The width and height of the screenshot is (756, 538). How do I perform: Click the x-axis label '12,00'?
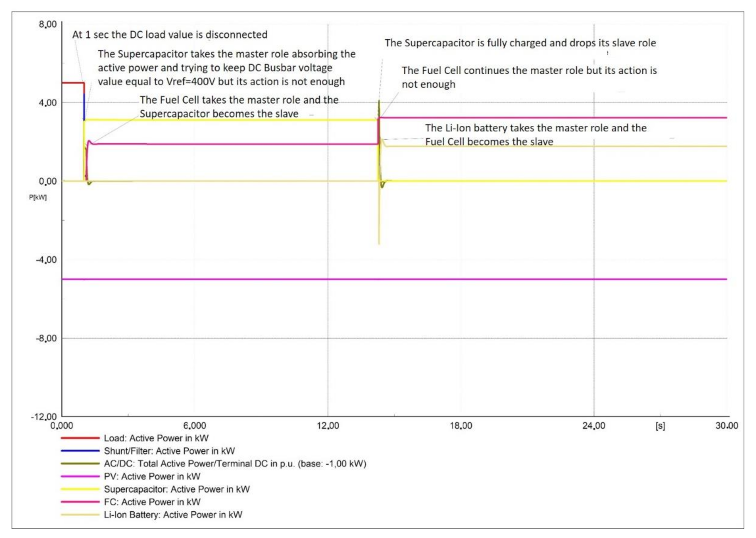328,426
